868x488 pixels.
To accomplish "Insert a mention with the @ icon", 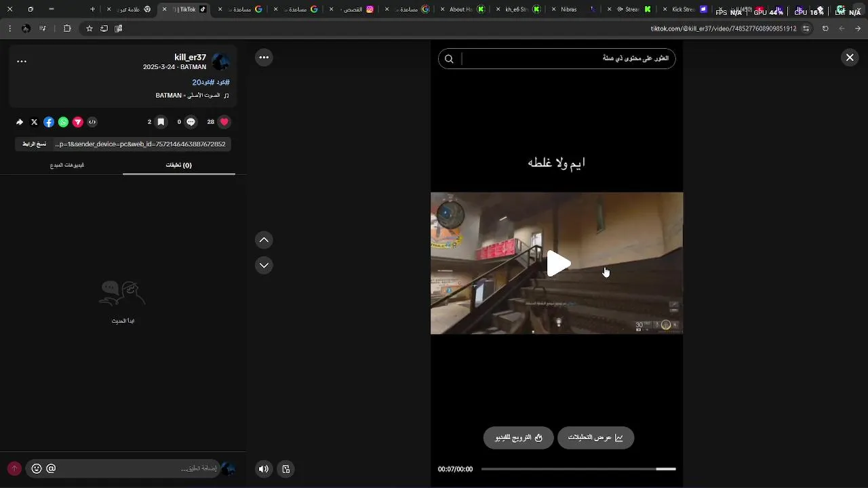I will tap(51, 468).
